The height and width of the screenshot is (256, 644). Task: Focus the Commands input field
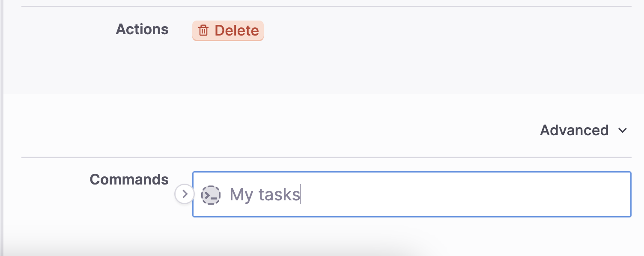411,194
